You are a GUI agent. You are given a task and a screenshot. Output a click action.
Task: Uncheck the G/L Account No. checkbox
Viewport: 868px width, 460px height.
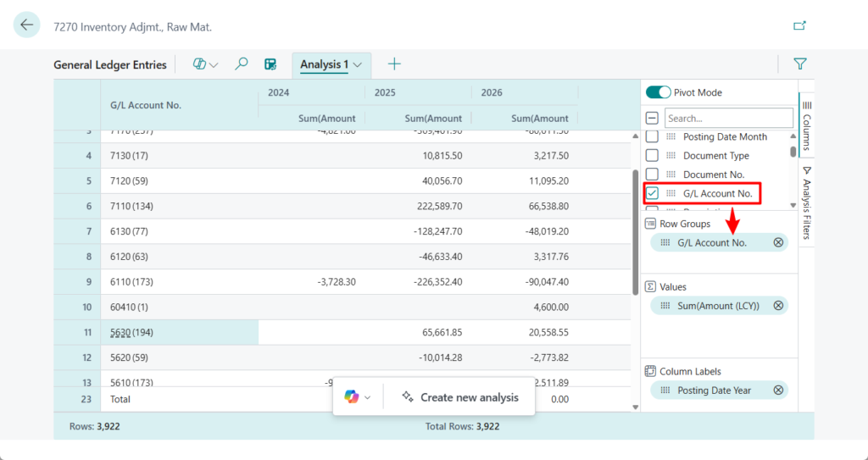click(652, 194)
